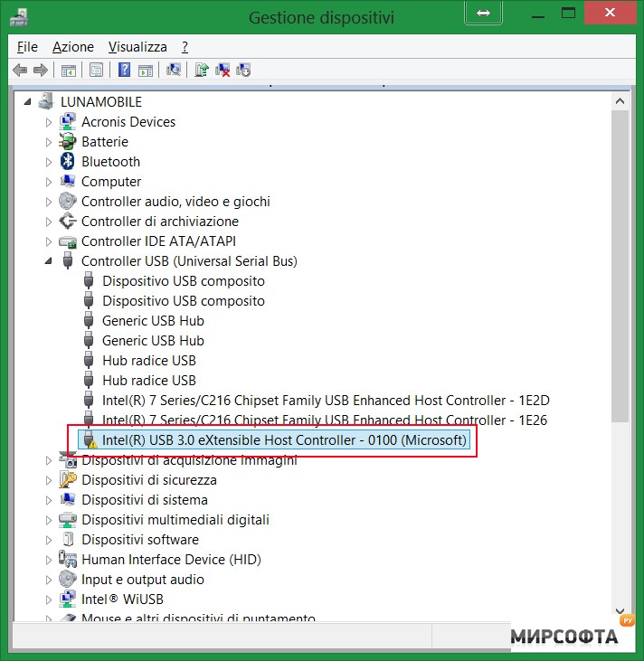This screenshot has width=644, height=661.
Task: Update driver software toolbar icon
Action: tap(202, 70)
